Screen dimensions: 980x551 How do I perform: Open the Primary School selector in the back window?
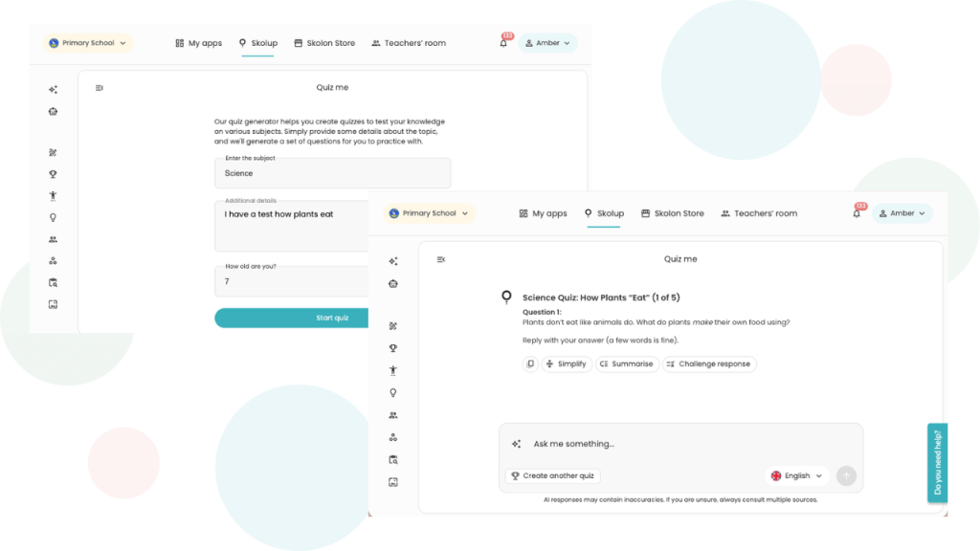point(88,43)
